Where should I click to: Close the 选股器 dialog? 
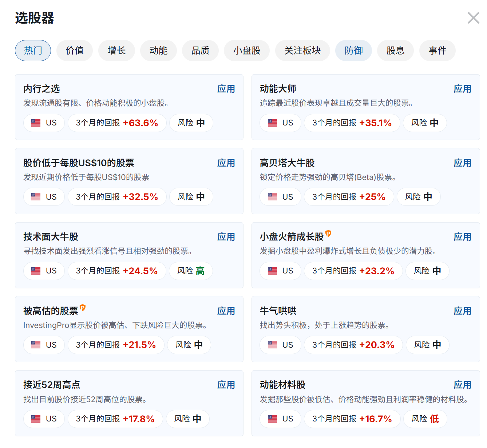(473, 18)
